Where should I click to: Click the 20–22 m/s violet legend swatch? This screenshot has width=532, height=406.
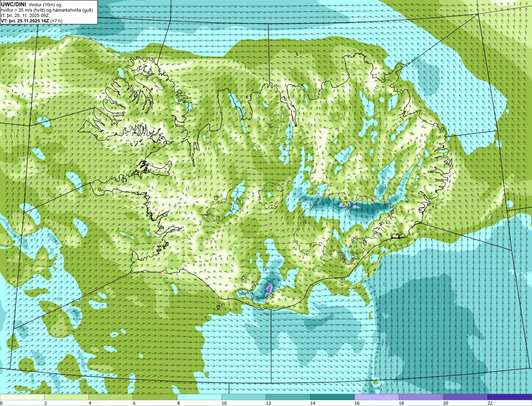pyautogui.click(x=465, y=397)
